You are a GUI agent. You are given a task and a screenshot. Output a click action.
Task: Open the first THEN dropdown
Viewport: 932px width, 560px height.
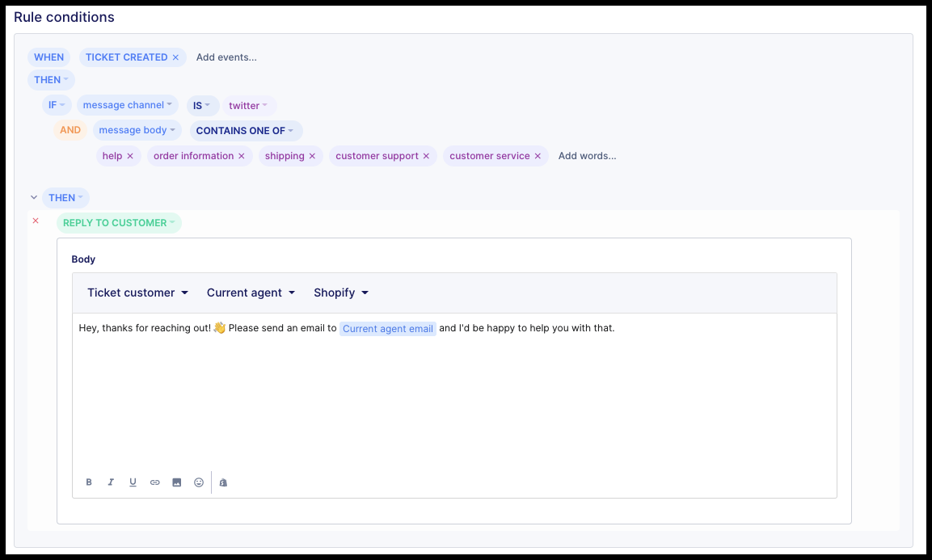(x=51, y=80)
